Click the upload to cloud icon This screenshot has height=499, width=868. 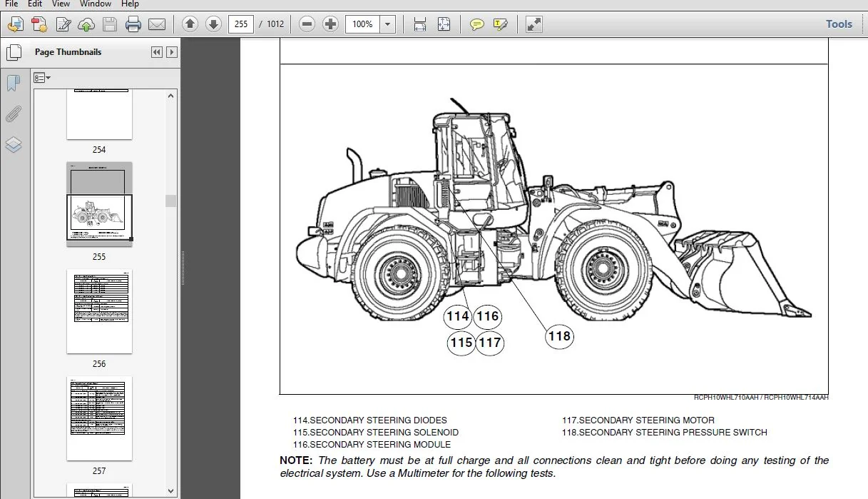86,24
